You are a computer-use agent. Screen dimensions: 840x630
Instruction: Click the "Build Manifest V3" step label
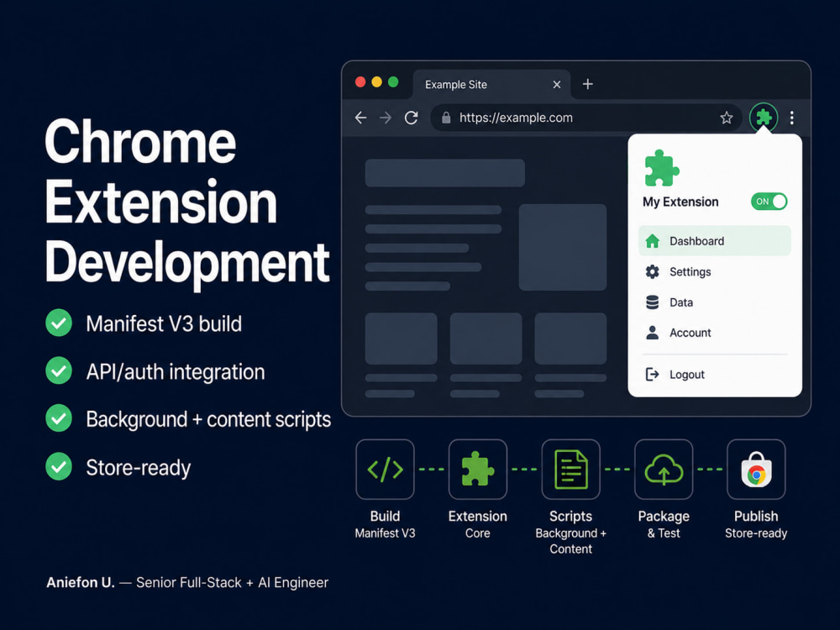click(x=386, y=524)
